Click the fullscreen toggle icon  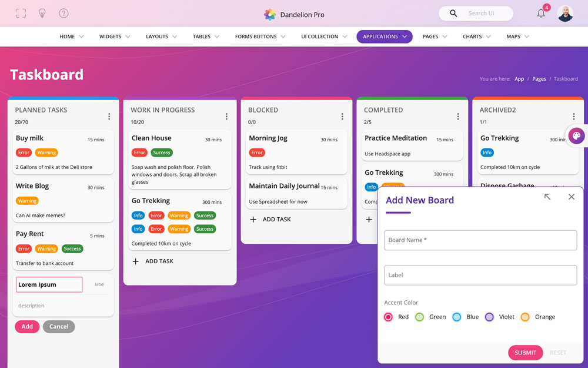[x=21, y=13]
